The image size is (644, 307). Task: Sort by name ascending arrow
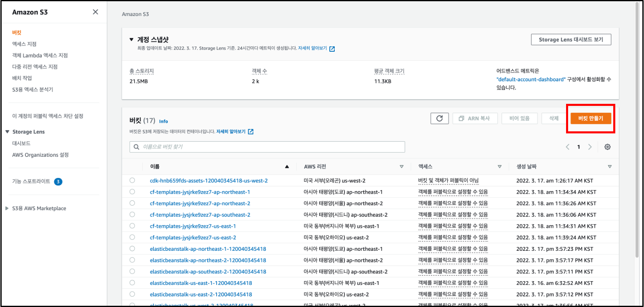287,167
